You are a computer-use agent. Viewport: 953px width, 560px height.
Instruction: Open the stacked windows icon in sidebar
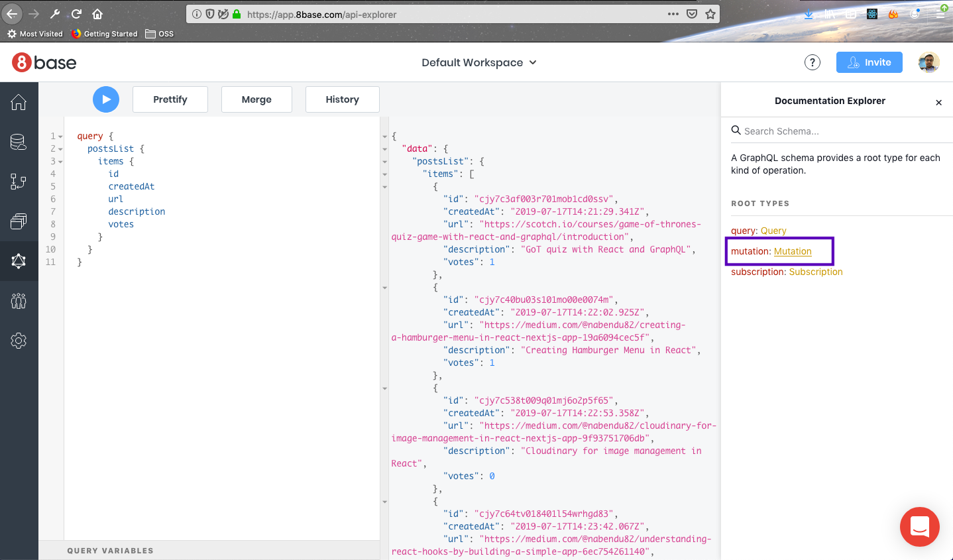click(x=19, y=221)
